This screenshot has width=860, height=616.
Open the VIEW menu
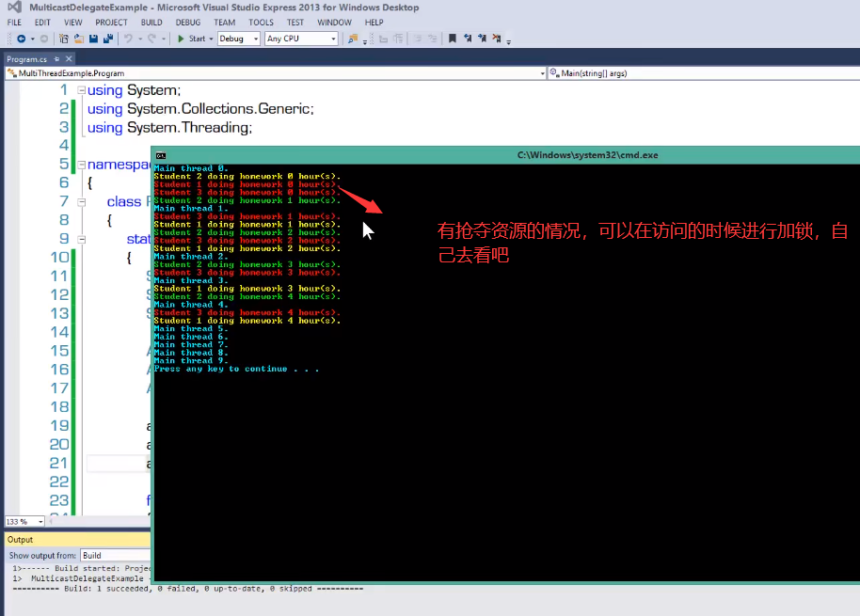click(73, 23)
